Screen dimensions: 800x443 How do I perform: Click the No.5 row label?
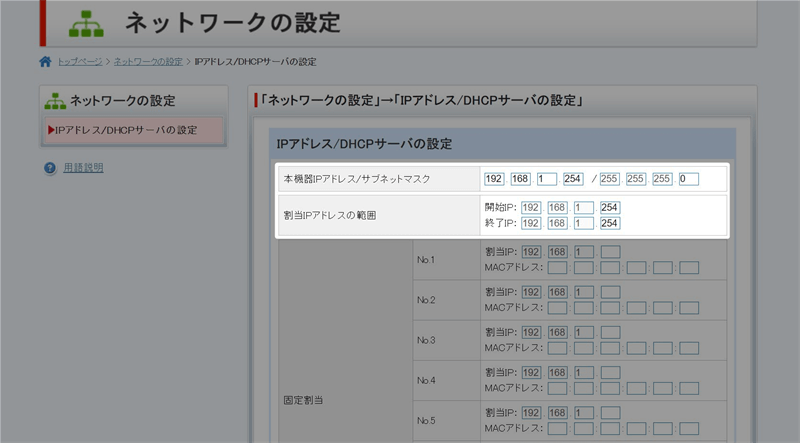click(x=426, y=421)
